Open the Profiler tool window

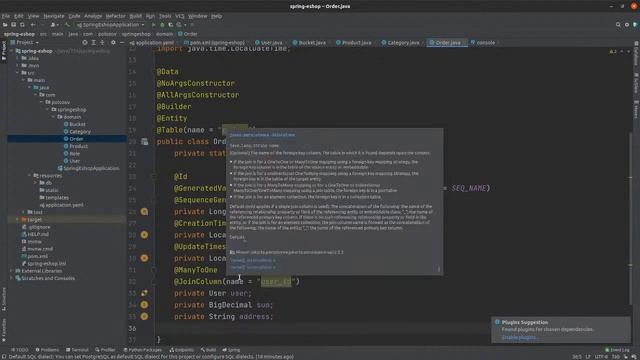click(x=105, y=350)
